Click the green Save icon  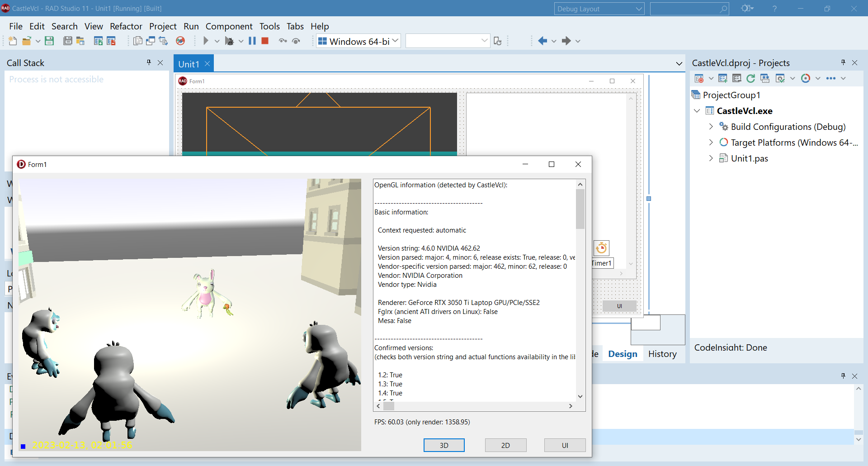49,41
